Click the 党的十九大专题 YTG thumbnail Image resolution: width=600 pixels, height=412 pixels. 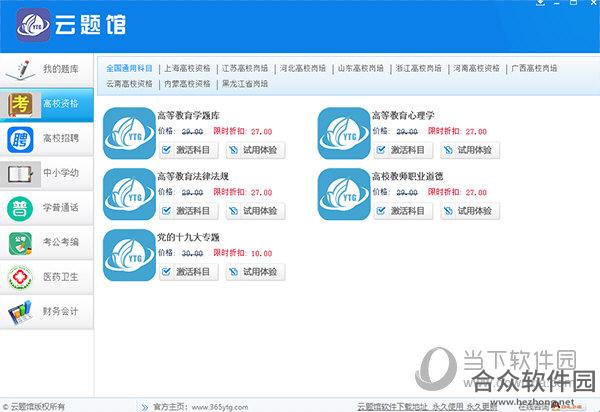(129, 255)
